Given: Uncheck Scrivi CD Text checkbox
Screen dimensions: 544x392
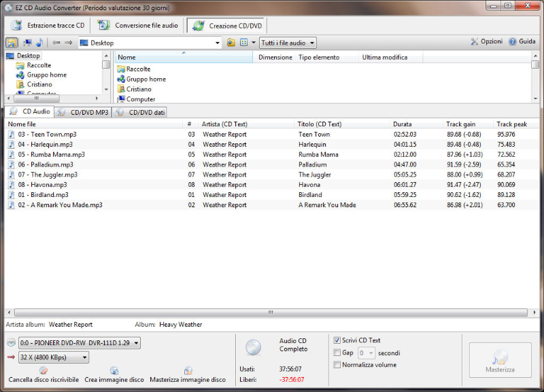Looking at the screenshot, I should 337,340.
